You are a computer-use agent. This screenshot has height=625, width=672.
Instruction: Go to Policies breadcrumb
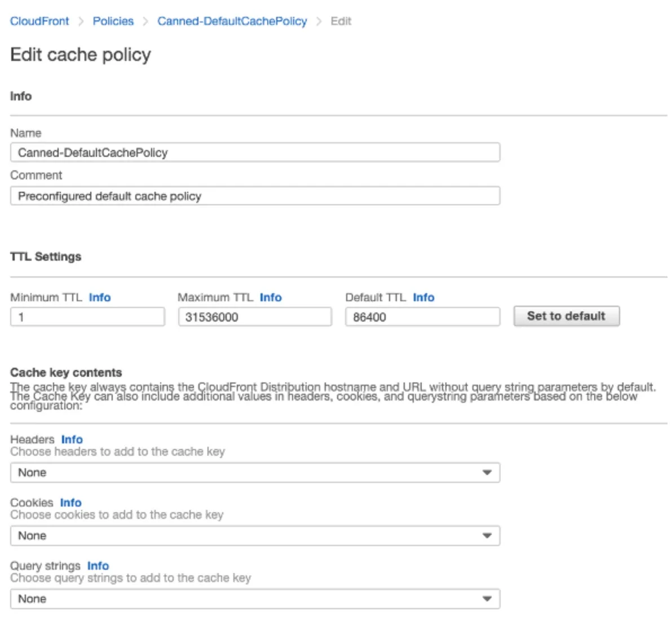coord(113,21)
